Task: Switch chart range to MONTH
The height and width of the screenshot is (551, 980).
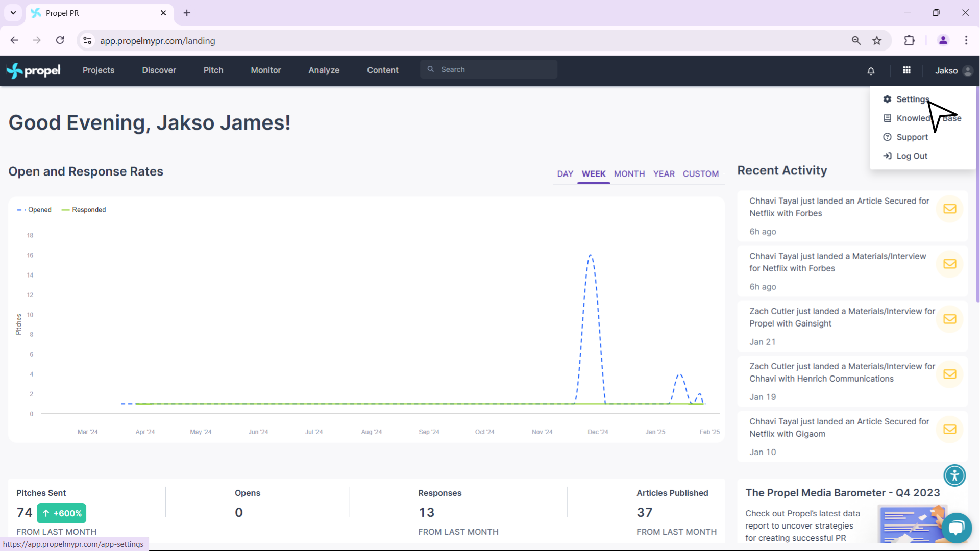Action: point(629,174)
